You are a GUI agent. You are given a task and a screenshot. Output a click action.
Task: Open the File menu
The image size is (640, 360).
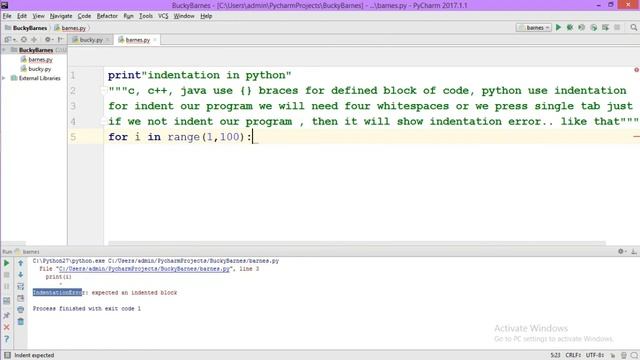(7, 16)
